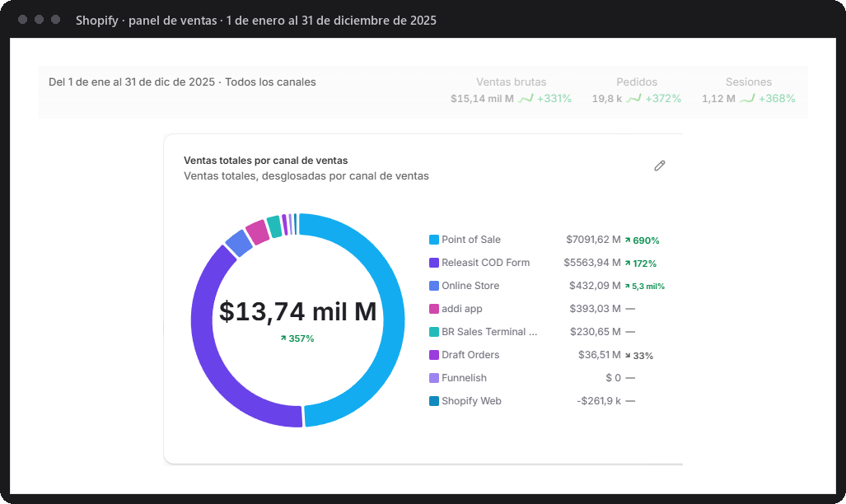Screen dimensions: 846x504
Task: Click the $393,03 M addi app value
Action: (595, 309)
